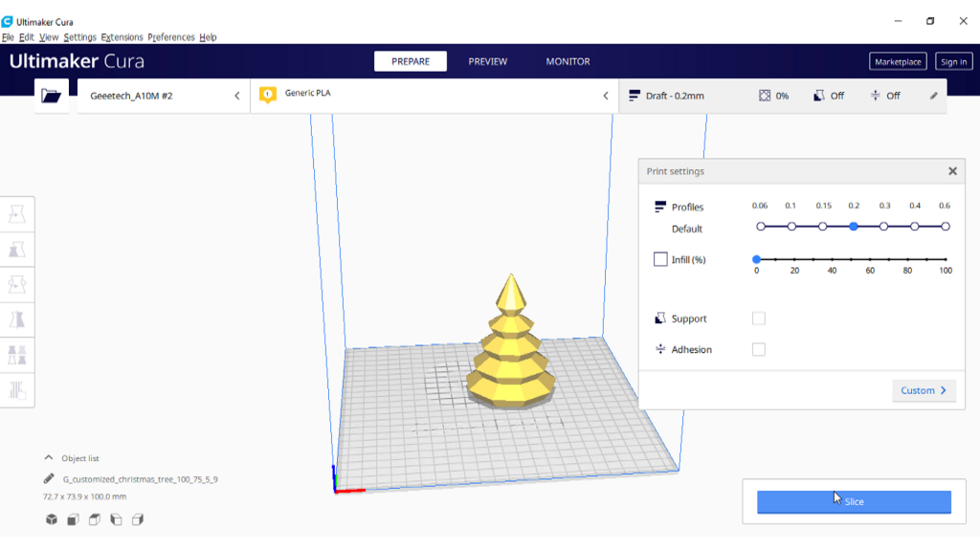Switch to the PREVIEW tab
Image resolution: width=980 pixels, height=551 pixels.
click(x=487, y=61)
